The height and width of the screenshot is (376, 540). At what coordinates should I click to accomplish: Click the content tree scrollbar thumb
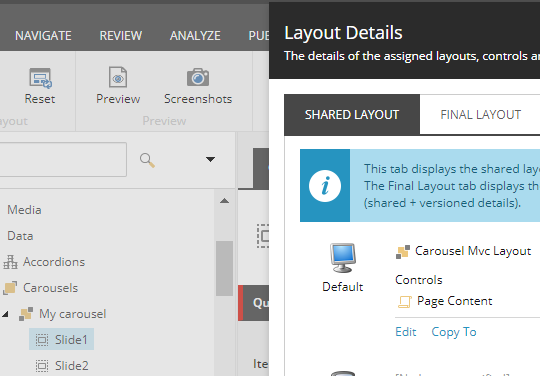(225, 269)
